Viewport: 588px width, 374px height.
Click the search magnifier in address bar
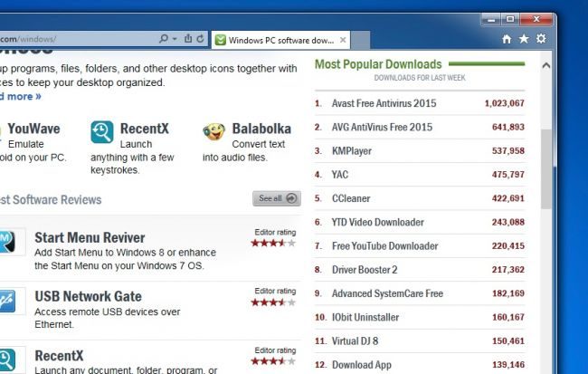(x=164, y=38)
